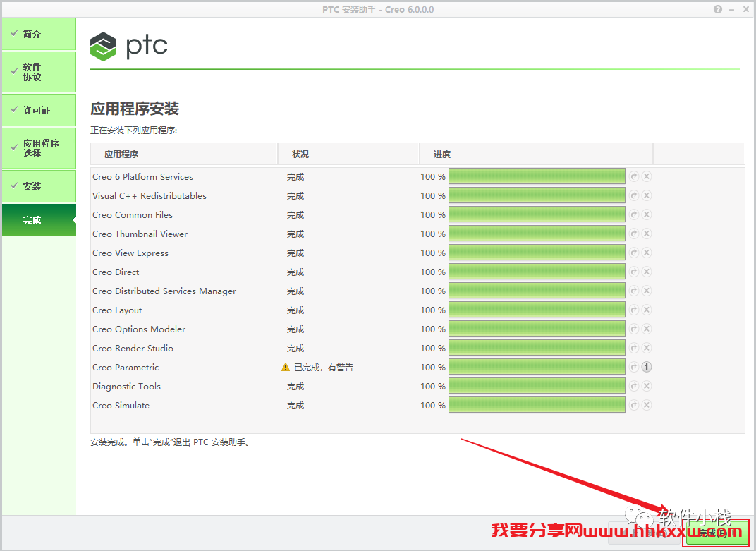Click retry arrow icon for Creo Render Studio
The height and width of the screenshot is (551, 756).
click(634, 348)
